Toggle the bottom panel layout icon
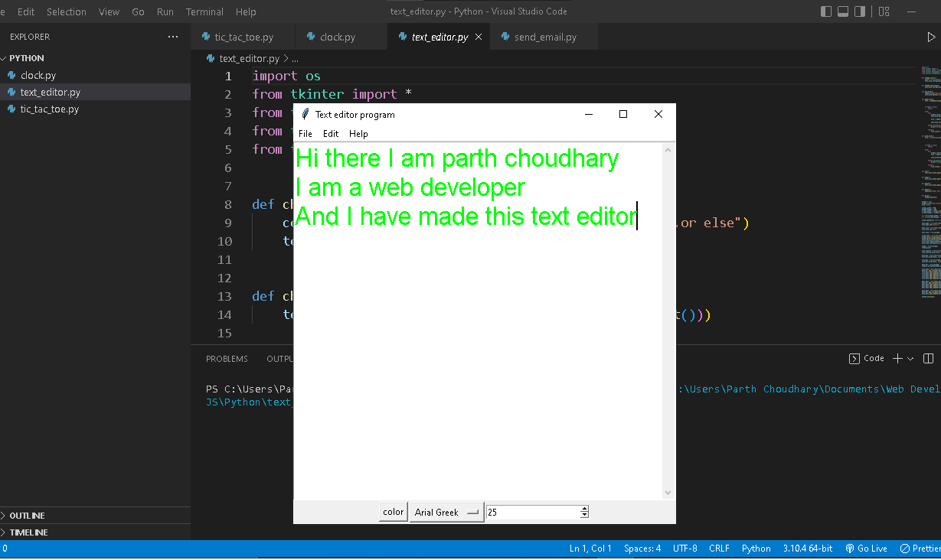This screenshot has width=941, height=560. (843, 11)
